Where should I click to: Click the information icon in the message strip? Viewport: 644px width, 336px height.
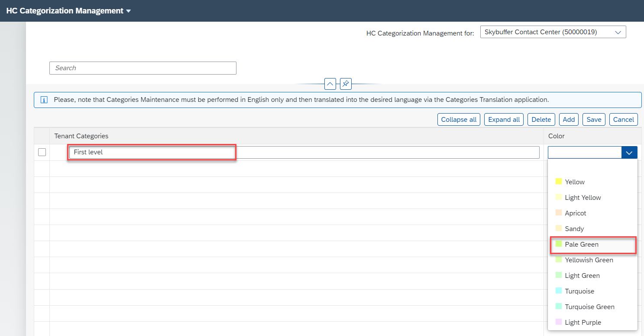(44, 100)
